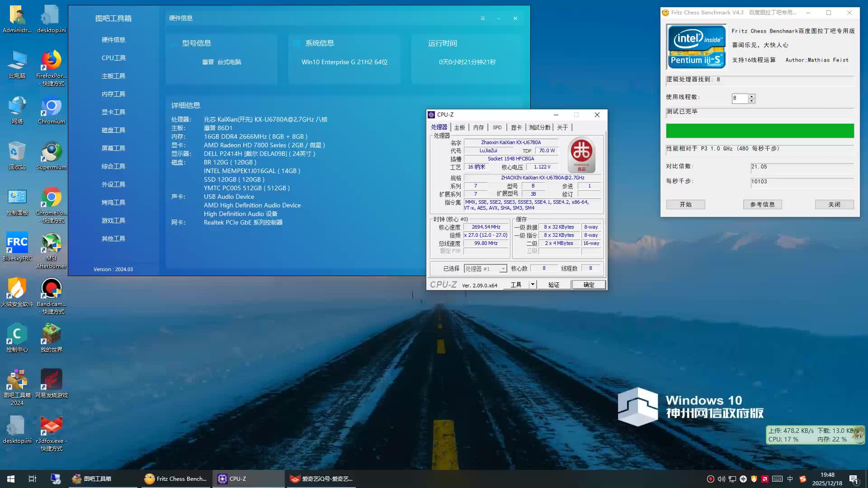Screen dimensions: 868x488
Task: Open 火绒安全软件 desktop shortcut
Action: (x=17, y=293)
